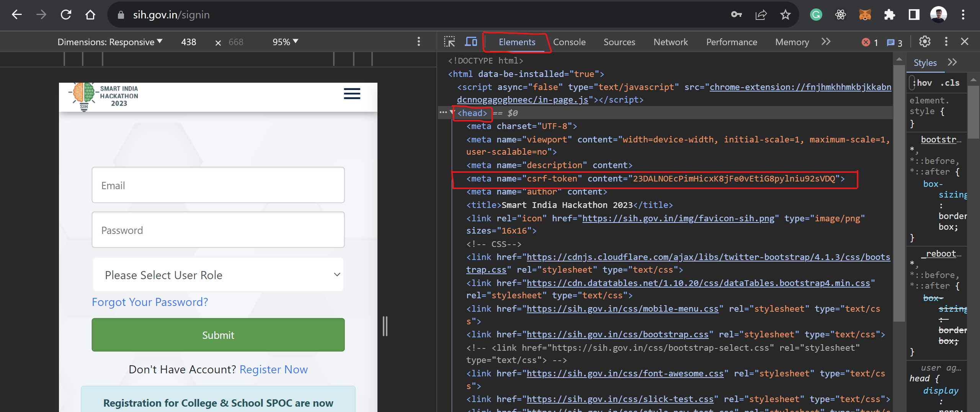This screenshot has width=980, height=412.
Task: Open the dataTables.bootstrap4.min.css link
Action: 698,283
